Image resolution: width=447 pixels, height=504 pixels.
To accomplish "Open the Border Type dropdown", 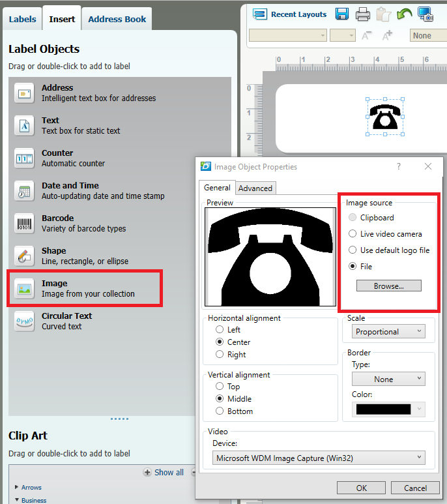I will coord(388,379).
